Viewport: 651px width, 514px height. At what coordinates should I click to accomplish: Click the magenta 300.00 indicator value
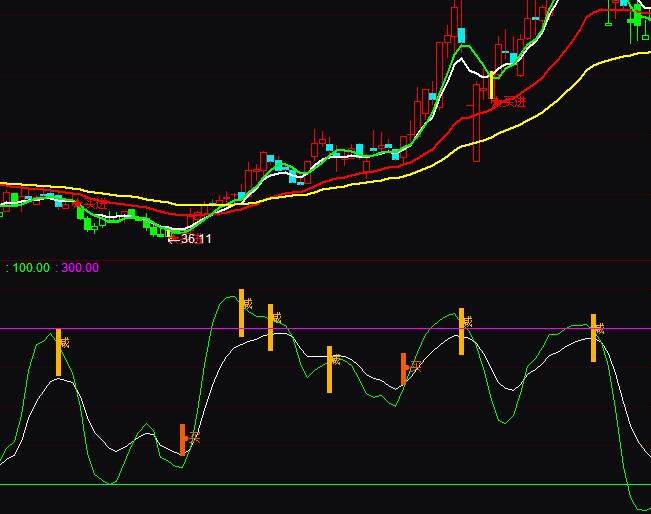coord(80,268)
